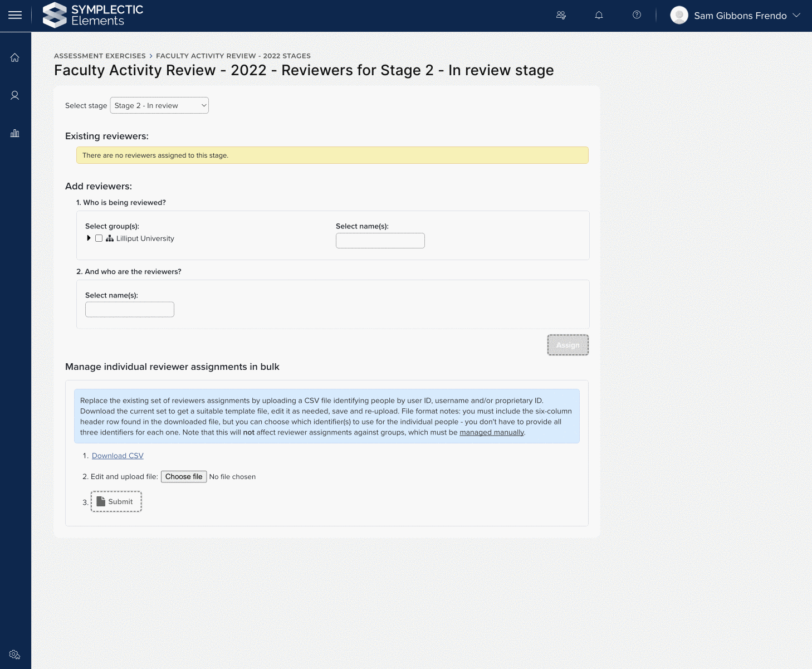The height and width of the screenshot is (669, 812).
Task: Open the notifications bell
Action: pos(599,16)
